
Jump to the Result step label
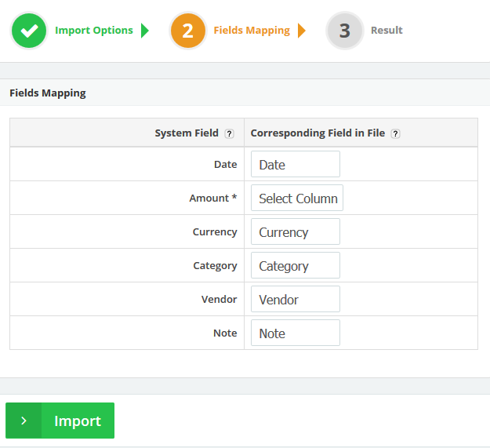[387, 31]
